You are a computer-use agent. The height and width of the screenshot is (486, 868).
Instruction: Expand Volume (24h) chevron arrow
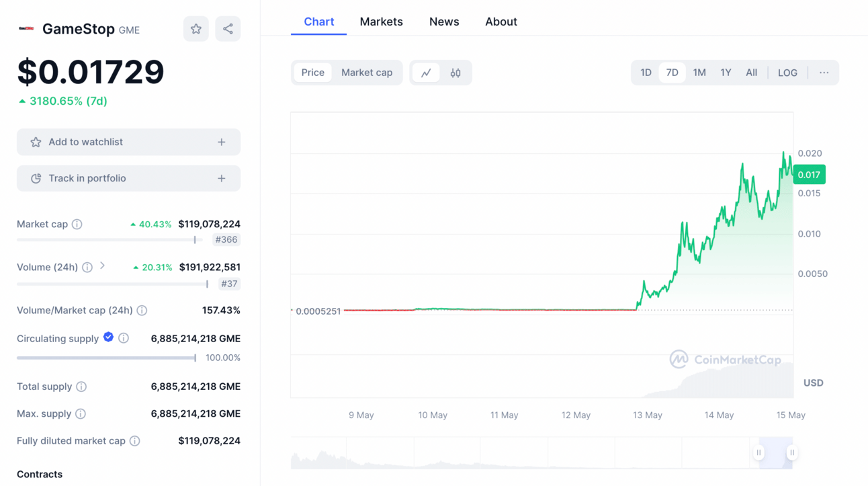pos(103,266)
